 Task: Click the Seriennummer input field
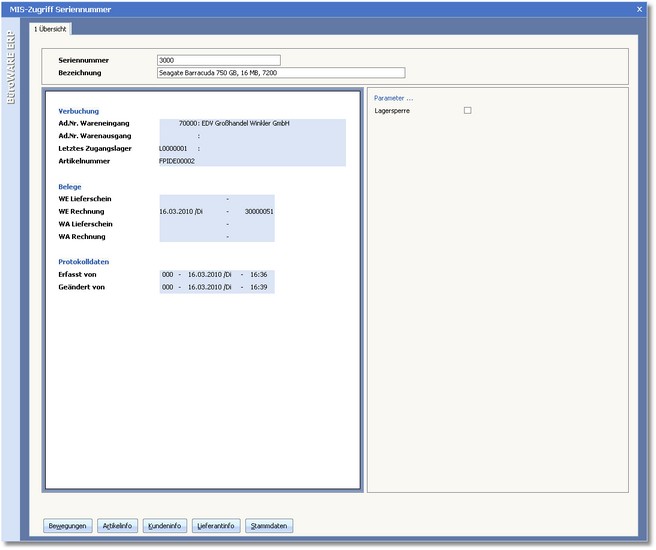pyautogui.click(x=218, y=60)
